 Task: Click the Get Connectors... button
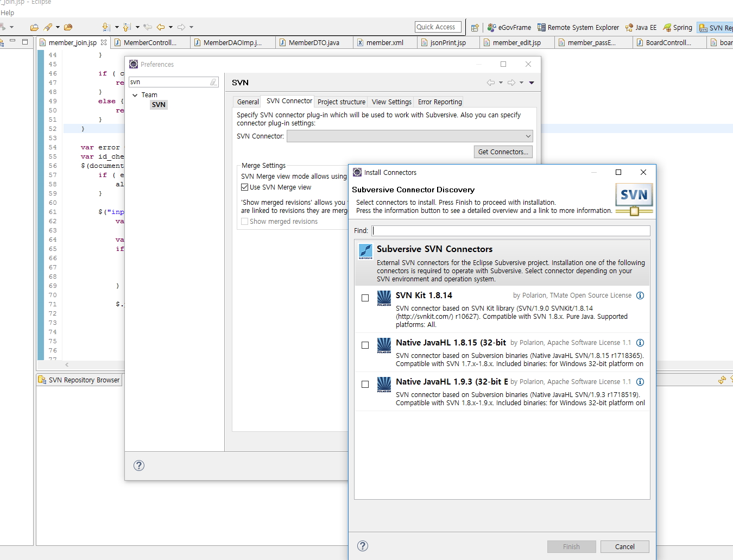click(503, 152)
